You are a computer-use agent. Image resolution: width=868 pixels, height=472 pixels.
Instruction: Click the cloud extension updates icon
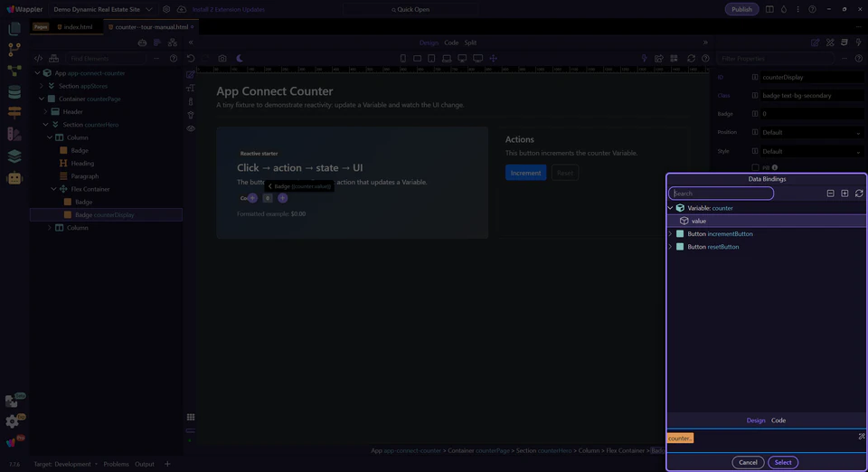point(182,9)
